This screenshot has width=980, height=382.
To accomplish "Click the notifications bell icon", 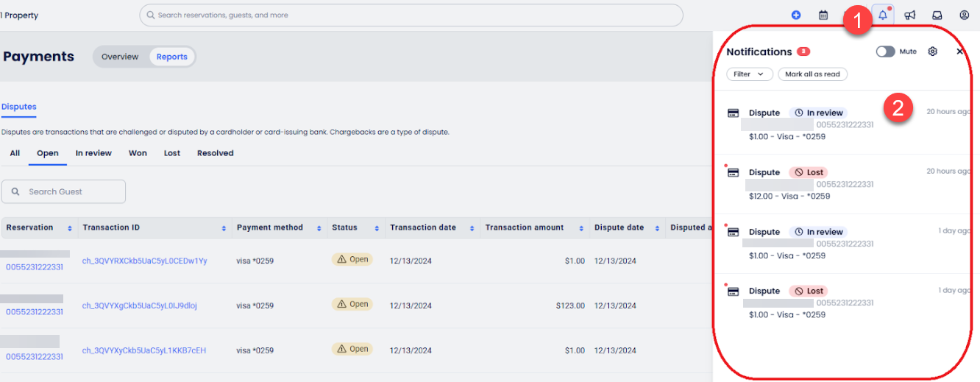I will (x=883, y=15).
